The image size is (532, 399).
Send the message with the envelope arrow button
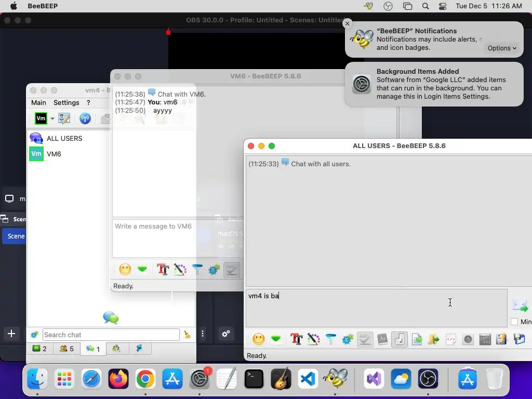(520, 305)
